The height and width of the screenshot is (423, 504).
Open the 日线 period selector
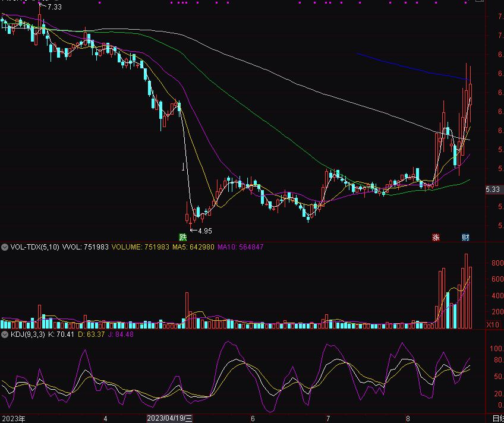pos(498,418)
